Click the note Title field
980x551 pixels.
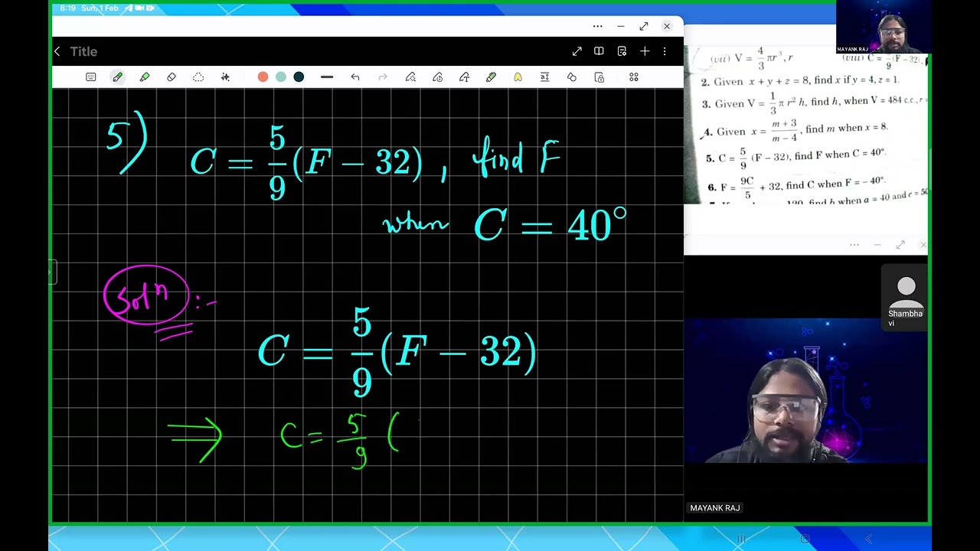[x=83, y=51]
